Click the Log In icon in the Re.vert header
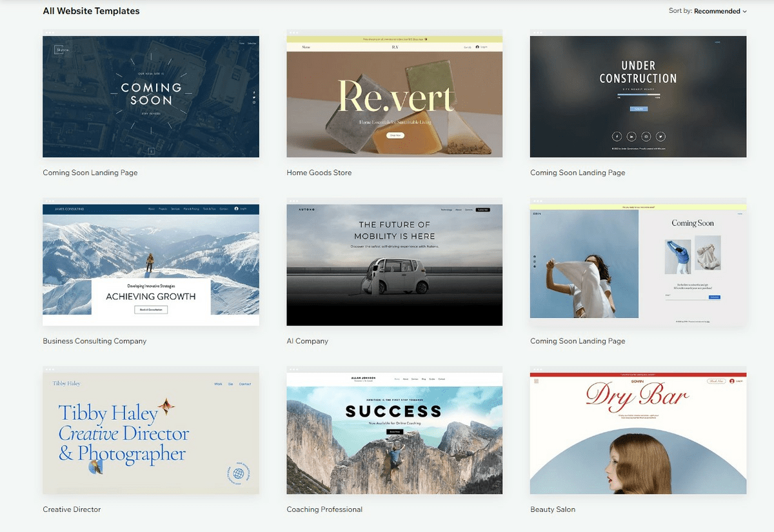This screenshot has height=532, width=774. pos(477,46)
